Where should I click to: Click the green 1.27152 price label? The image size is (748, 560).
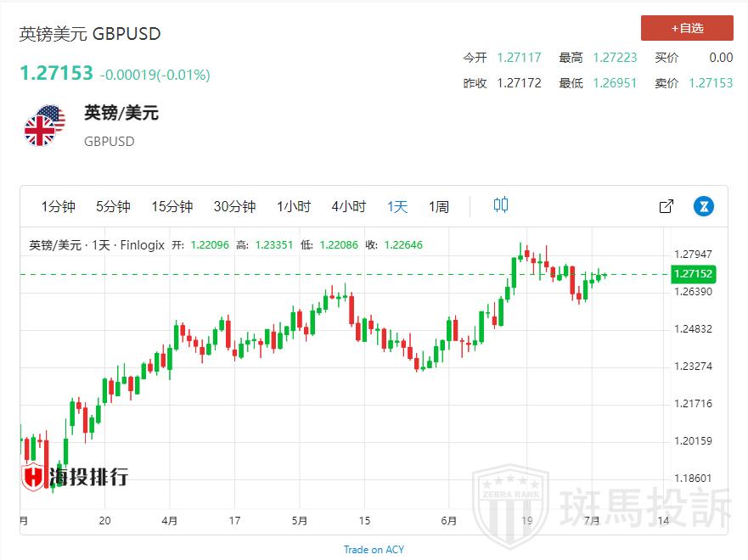point(693,273)
